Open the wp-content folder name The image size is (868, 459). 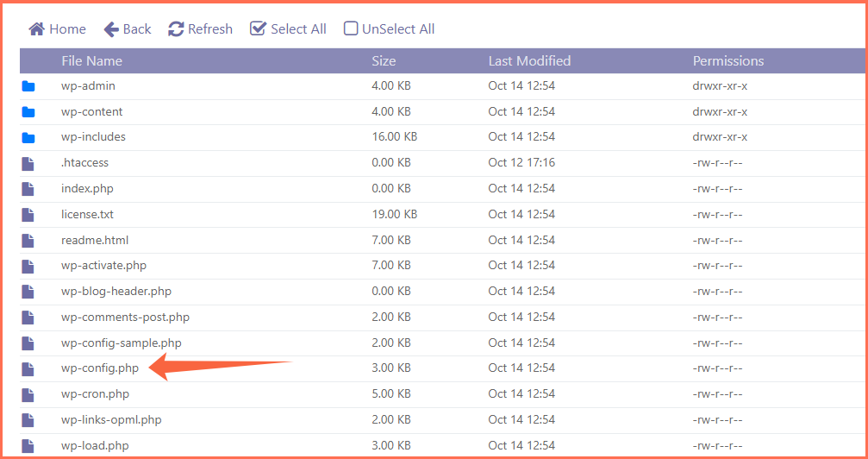[x=92, y=112]
